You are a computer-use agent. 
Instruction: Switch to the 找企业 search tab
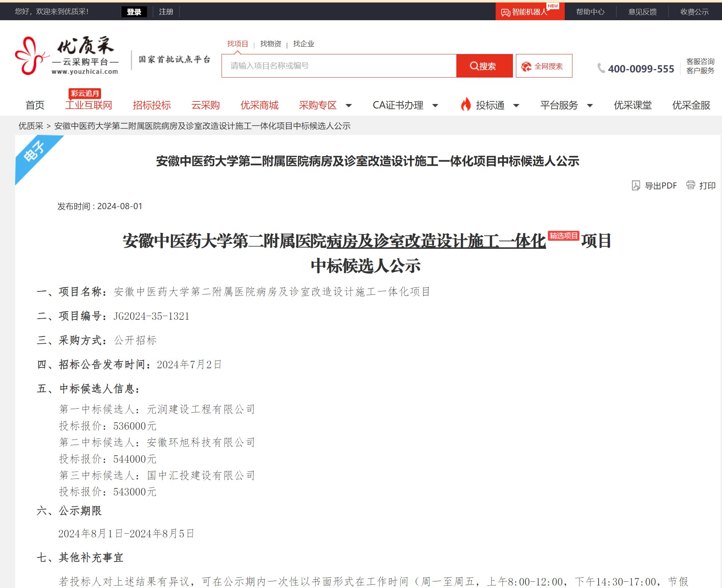[x=303, y=44]
